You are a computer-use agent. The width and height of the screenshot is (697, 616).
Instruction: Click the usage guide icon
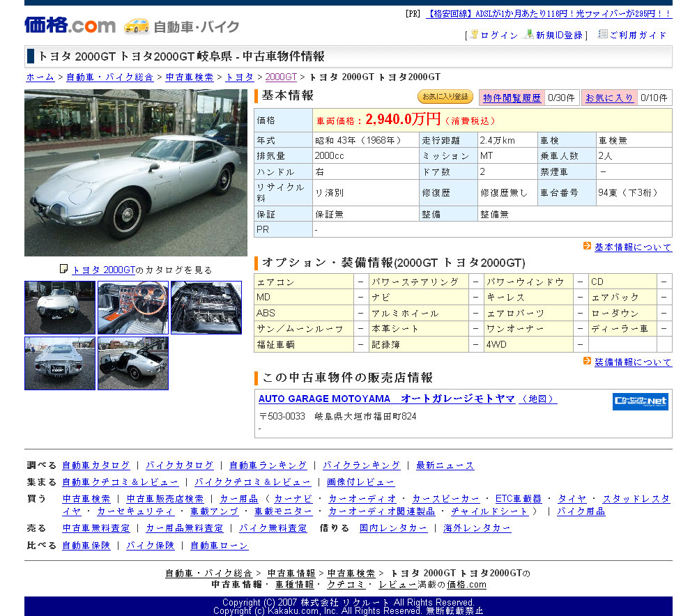tap(603, 34)
